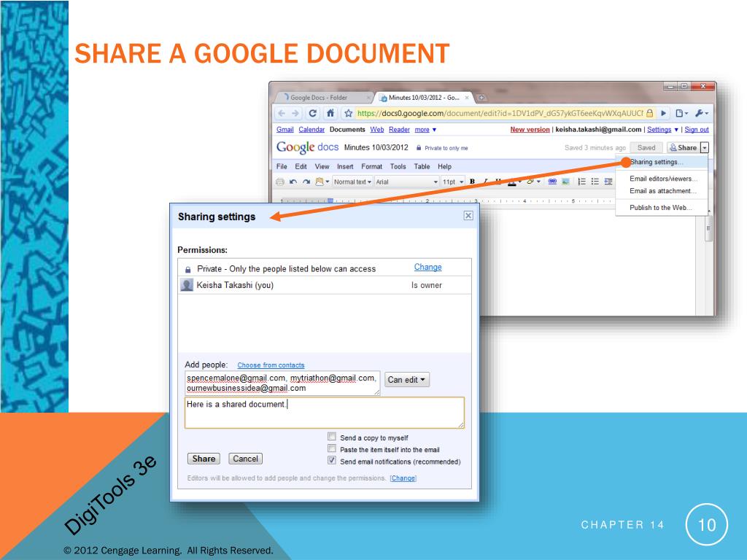Click the browser forward arrow
Screen dimensions: 747x560
pos(295,113)
